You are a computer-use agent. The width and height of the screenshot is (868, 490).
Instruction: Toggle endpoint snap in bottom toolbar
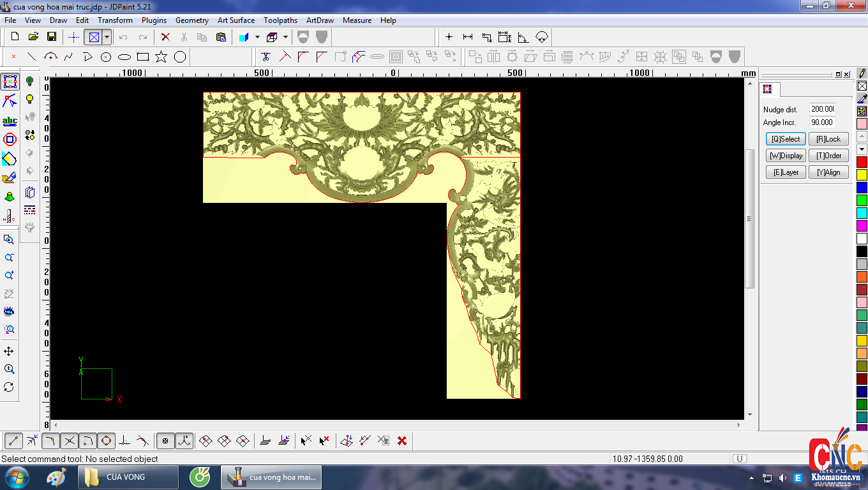[13, 440]
